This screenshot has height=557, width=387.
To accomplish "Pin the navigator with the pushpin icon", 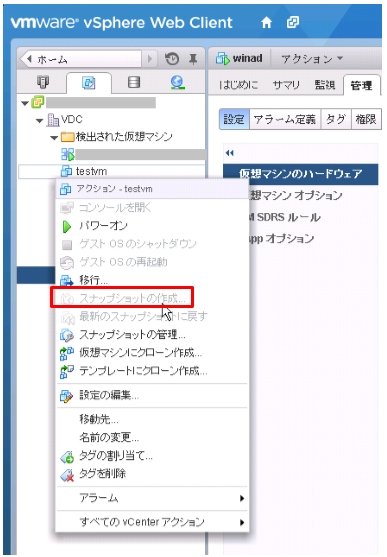I will pyautogui.click(x=193, y=59).
